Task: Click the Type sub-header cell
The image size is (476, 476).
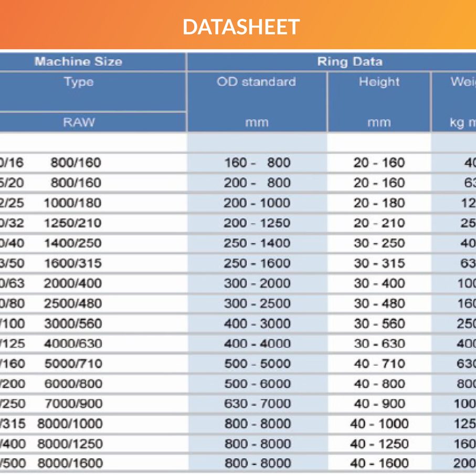Action: (78, 82)
